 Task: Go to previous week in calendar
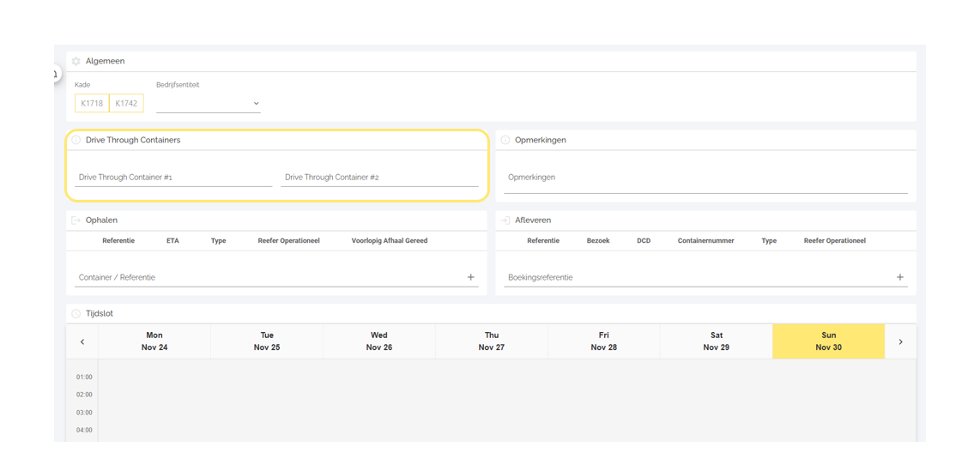coord(82,341)
